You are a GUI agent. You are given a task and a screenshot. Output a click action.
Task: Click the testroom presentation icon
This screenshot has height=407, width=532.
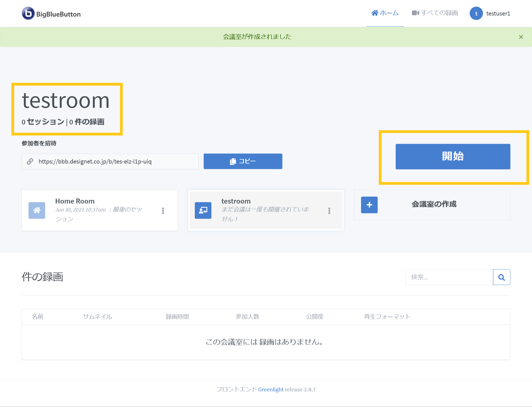tap(203, 210)
